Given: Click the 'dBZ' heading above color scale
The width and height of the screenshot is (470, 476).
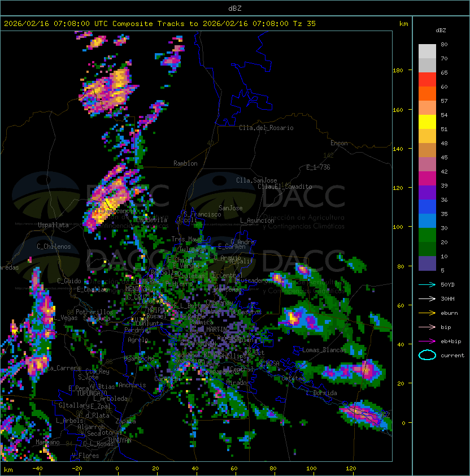Looking at the screenshot, I should point(441,31).
